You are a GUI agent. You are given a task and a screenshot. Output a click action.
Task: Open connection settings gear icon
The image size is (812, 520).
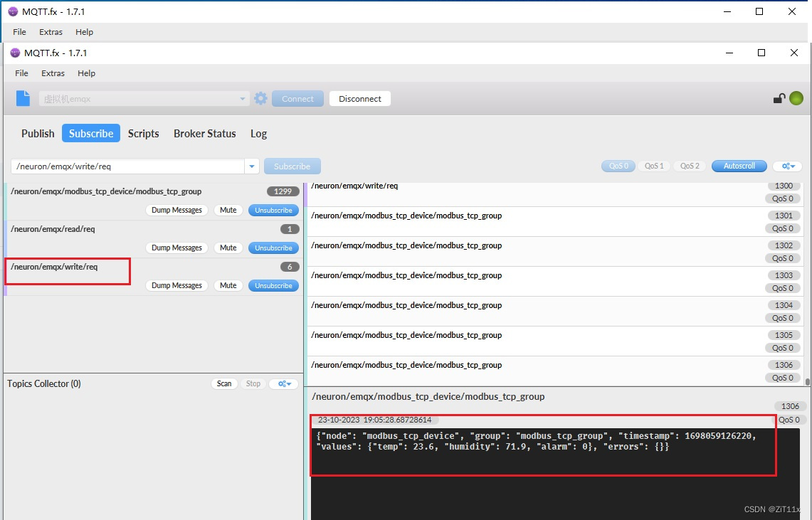tap(260, 98)
